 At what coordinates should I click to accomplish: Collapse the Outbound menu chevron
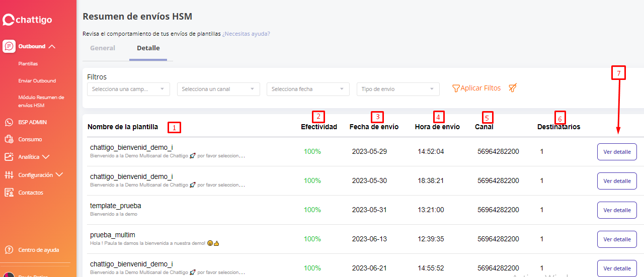pyautogui.click(x=51, y=46)
